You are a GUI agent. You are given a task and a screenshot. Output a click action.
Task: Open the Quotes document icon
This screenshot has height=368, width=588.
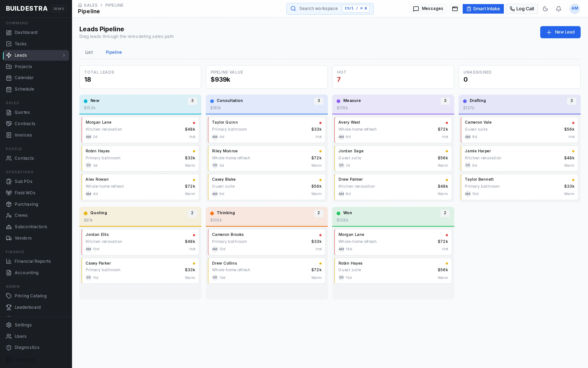tap(9, 112)
